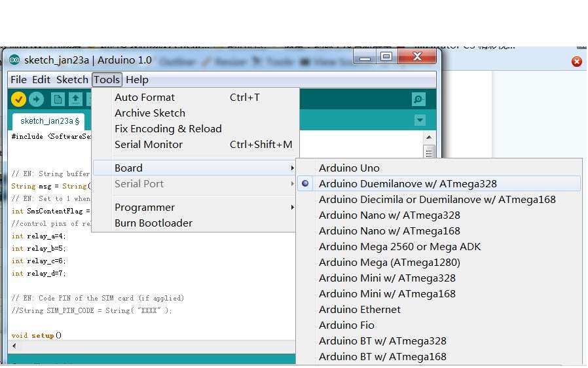The height and width of the screenshot is (368, 588).
Task: Click the red X icon in background window
Action: pos(576,62)
